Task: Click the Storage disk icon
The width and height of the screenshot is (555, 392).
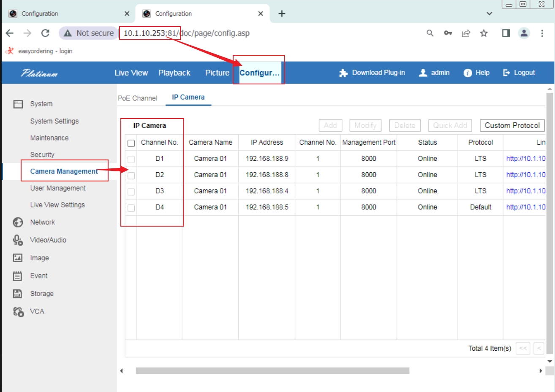Action: click(x=17, y=294)
